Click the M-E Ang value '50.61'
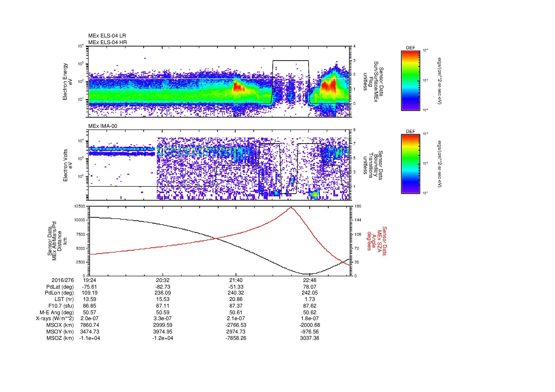The width and height of the screenshot is (555, 392). tap(236, 312)
